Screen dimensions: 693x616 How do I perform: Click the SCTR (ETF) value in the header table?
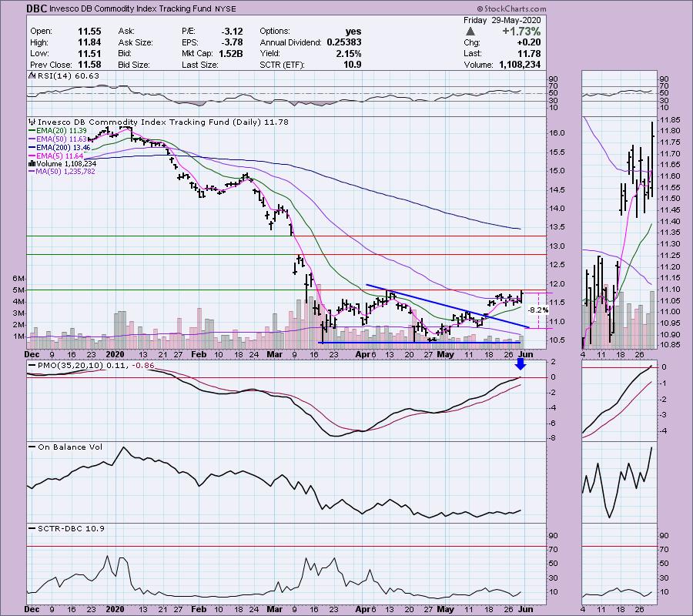[352, 65]
